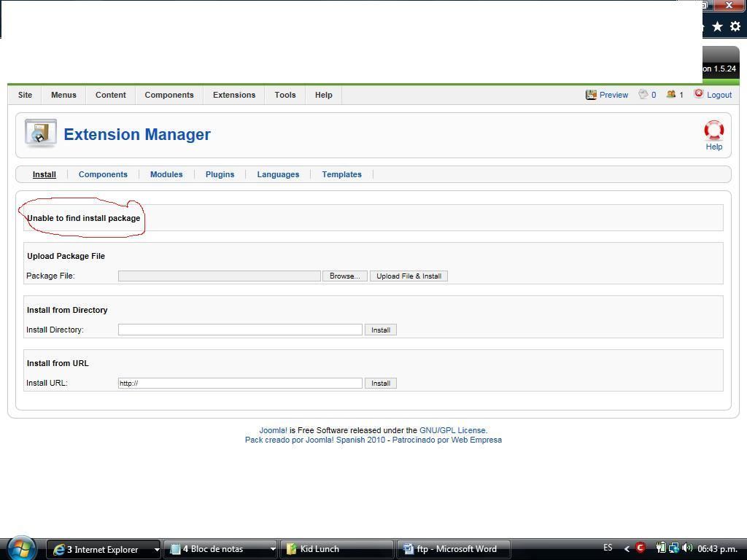Image resolution: width=747 pixels, height=560 pixels.
Task: Switch to the Templates tab
Action: [341, 174]
